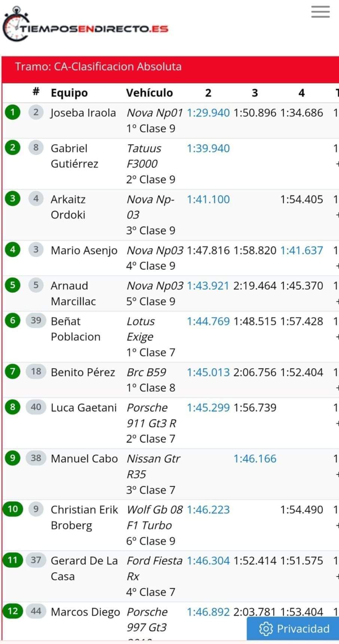Viewport: 339px width, 644px height.
Task: Click the green position 1 badge
Action: pos(13,112)
